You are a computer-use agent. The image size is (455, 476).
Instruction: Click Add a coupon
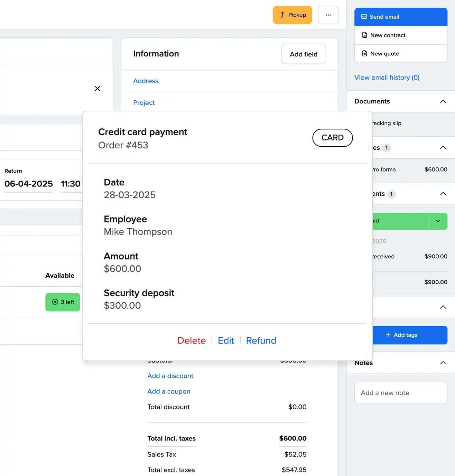pyautogui.click(x=169, y=391)
